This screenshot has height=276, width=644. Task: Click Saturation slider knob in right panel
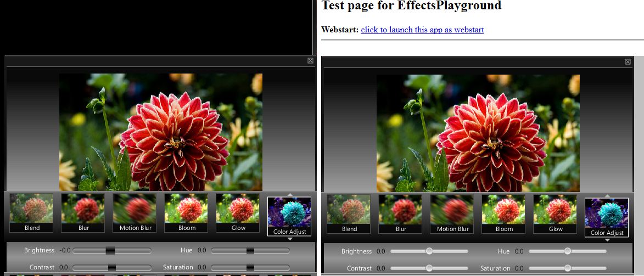coord(567,268)
